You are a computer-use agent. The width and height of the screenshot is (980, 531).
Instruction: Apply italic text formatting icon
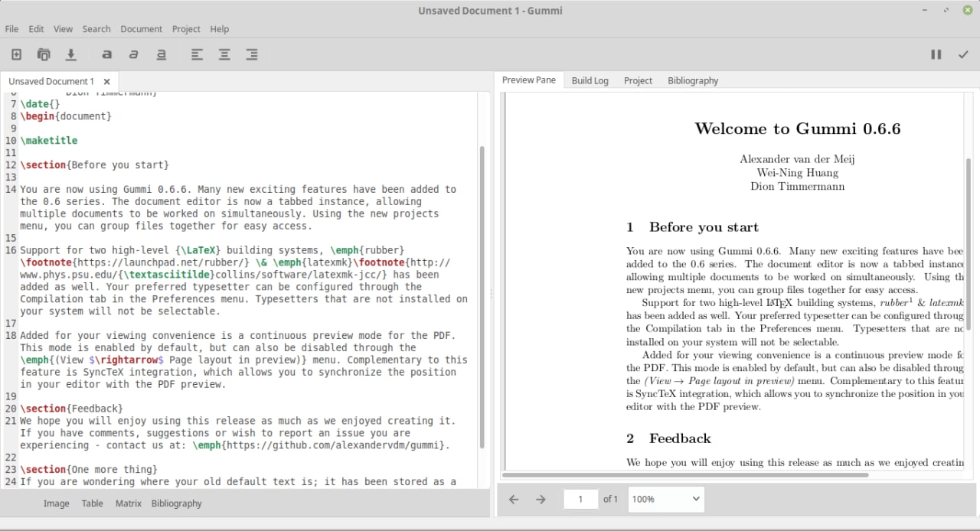click(x=134, y=54)
